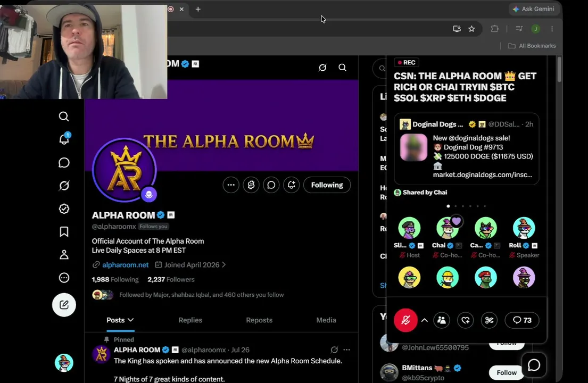The height and width of the screenshot is (383, 588).
Task: Open Chrome three-dot menu
Action: click(552, 29)
